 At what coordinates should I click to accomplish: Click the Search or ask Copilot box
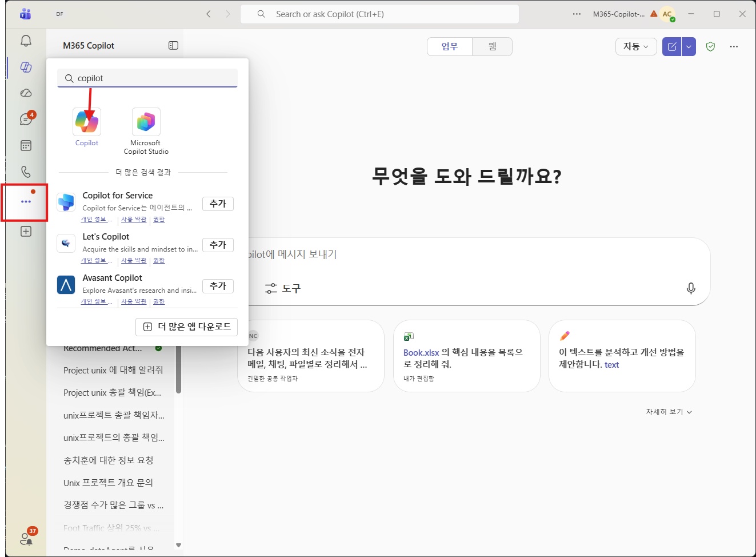(379, 14)
